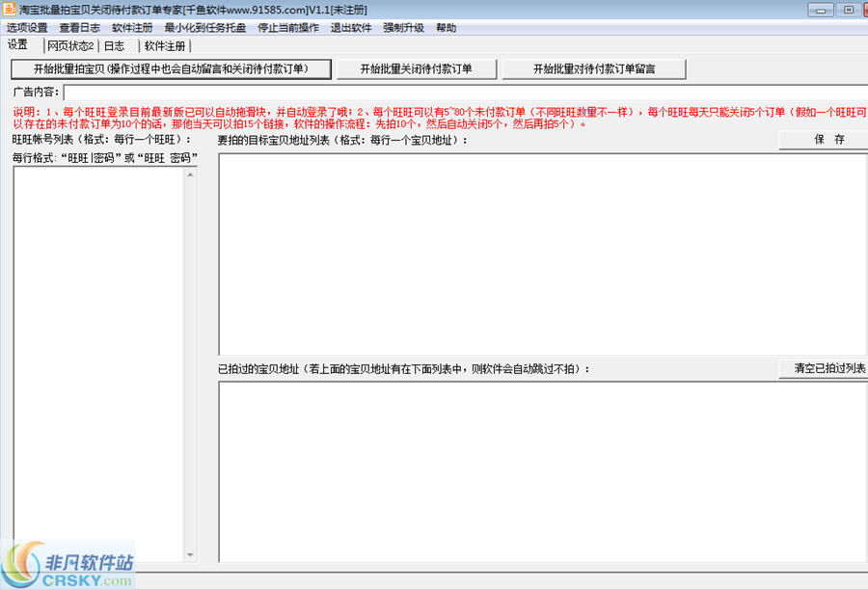Maximize the window
Screen dimensions: 868x590
pyautogui.click(x=848, y=10)
